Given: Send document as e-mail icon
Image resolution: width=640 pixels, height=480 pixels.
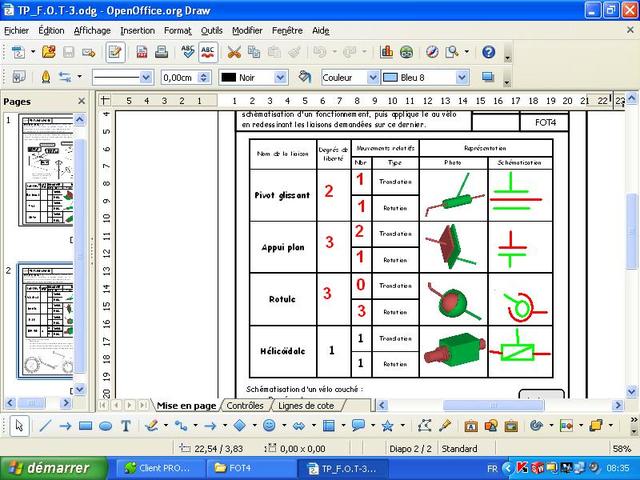Looking at the screenshot, I should coord(88,52).
